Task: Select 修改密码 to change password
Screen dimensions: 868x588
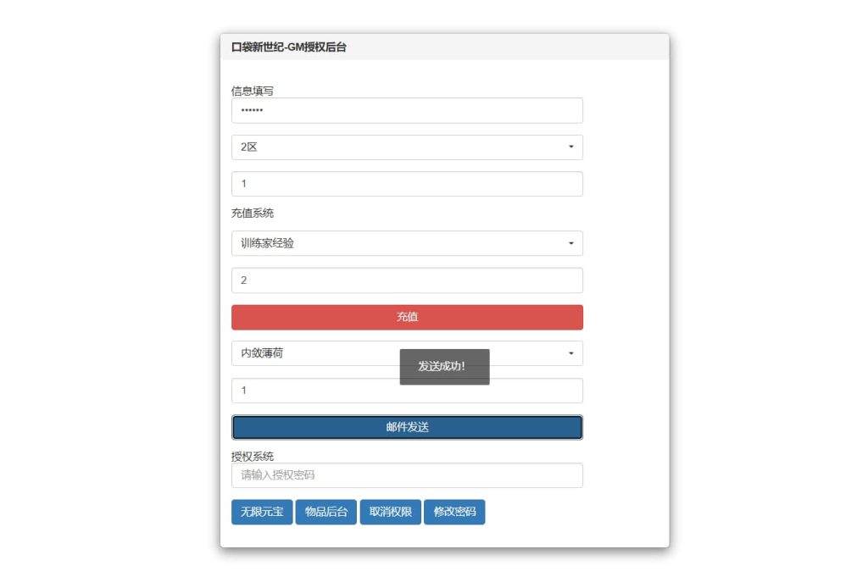Action: 453,512
